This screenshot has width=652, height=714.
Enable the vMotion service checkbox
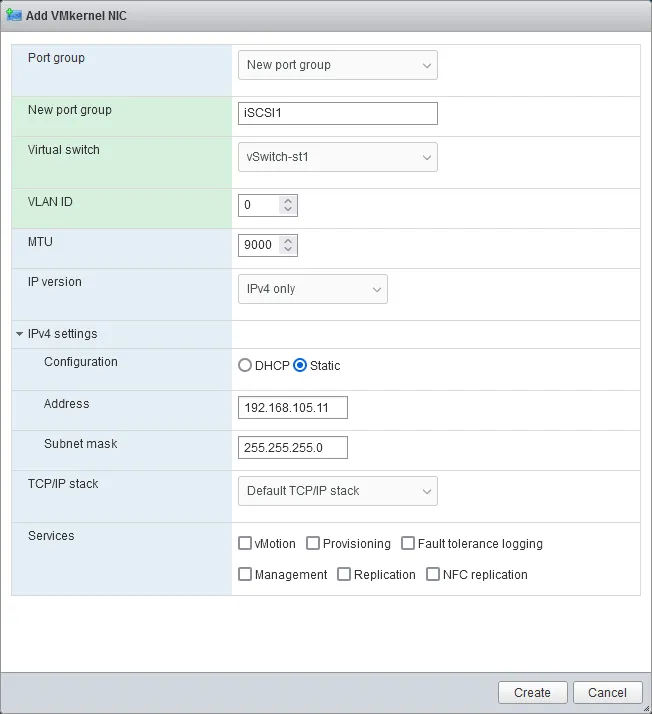pos(245,544)
